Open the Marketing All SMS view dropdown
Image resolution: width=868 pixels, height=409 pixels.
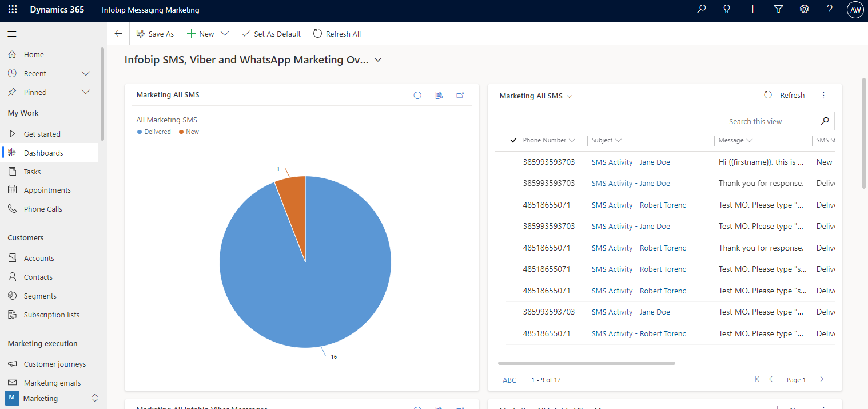click(x=570, y=97)
